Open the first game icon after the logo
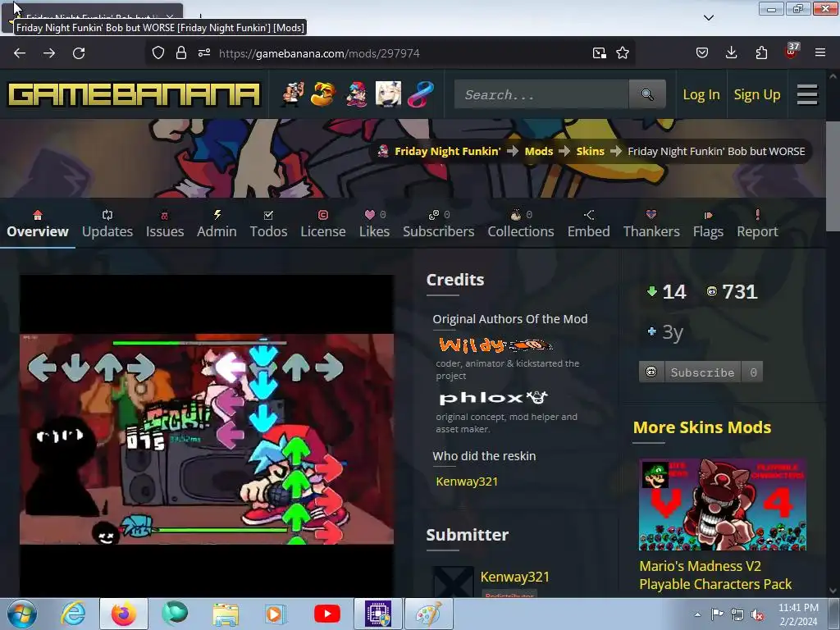 pyautogui.click(x=293, y=94)
